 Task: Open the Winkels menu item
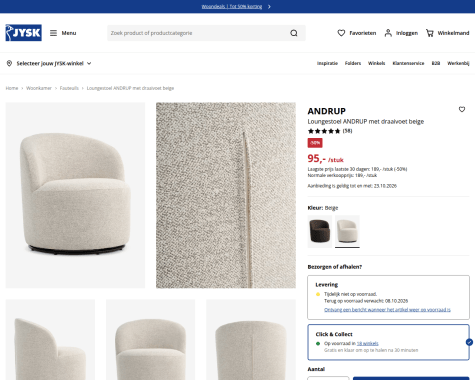[376, 63]
